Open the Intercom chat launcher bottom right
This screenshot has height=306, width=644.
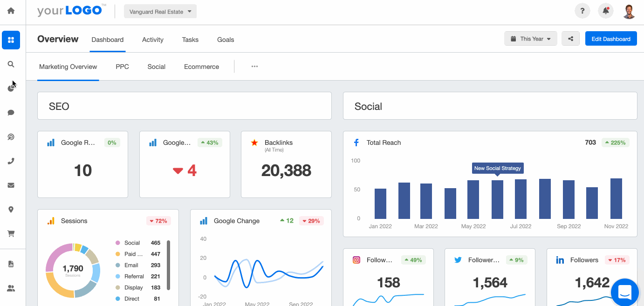624,292
